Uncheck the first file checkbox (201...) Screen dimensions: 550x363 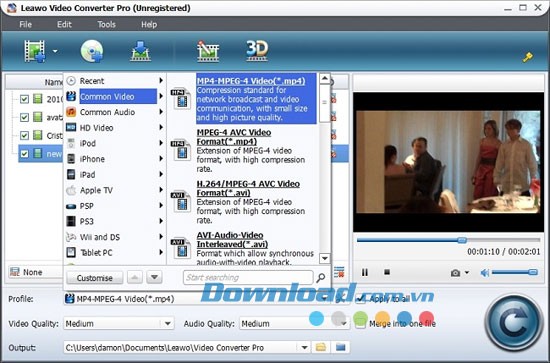24,99
